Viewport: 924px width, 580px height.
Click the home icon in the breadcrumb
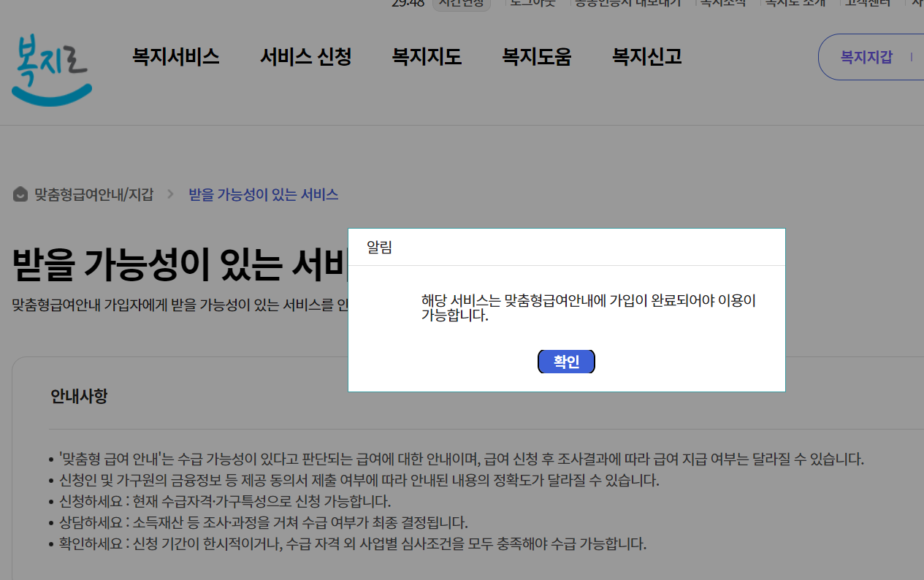click(x=20, y=194)
